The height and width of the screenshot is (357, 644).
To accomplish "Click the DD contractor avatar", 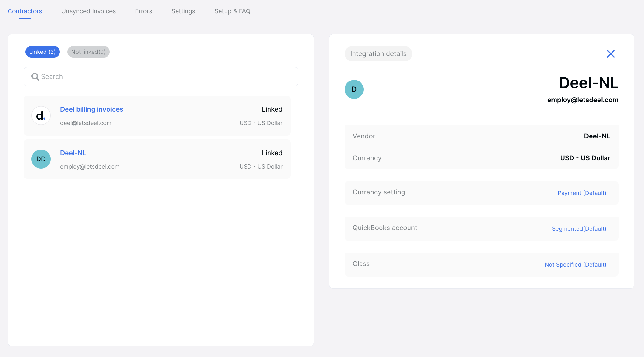I will (41, 159).
